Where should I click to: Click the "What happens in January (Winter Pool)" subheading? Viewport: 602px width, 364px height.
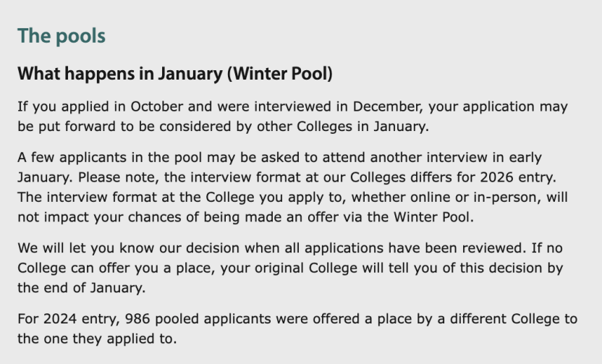(x=175, y=73)
